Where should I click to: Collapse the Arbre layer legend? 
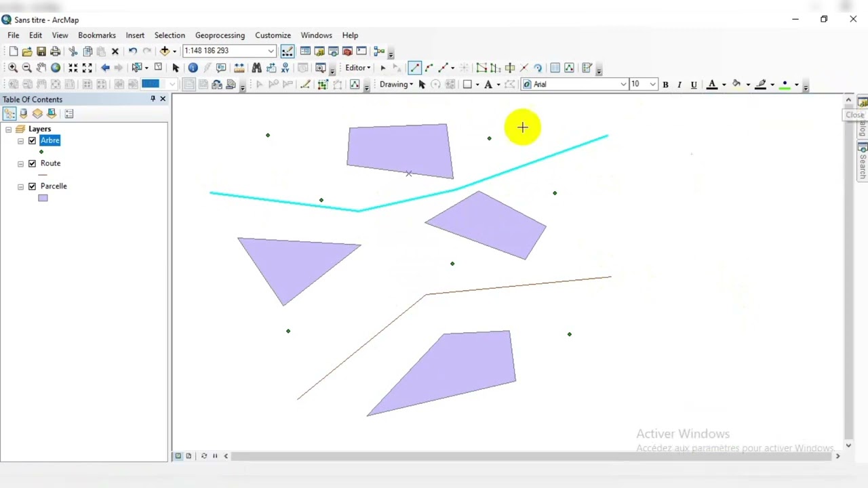point(20,141)
